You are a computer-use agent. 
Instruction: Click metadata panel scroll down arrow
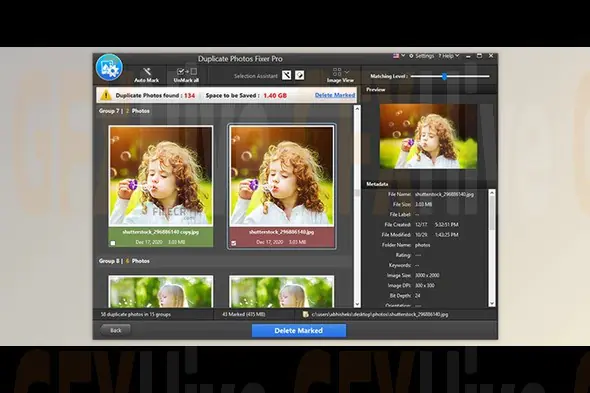492,303
